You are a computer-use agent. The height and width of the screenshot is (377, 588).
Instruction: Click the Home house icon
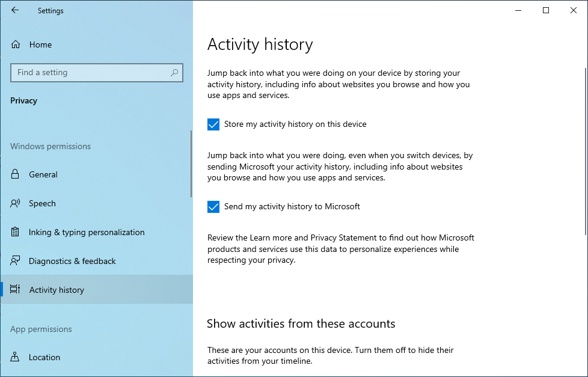[x=16, y=44]
